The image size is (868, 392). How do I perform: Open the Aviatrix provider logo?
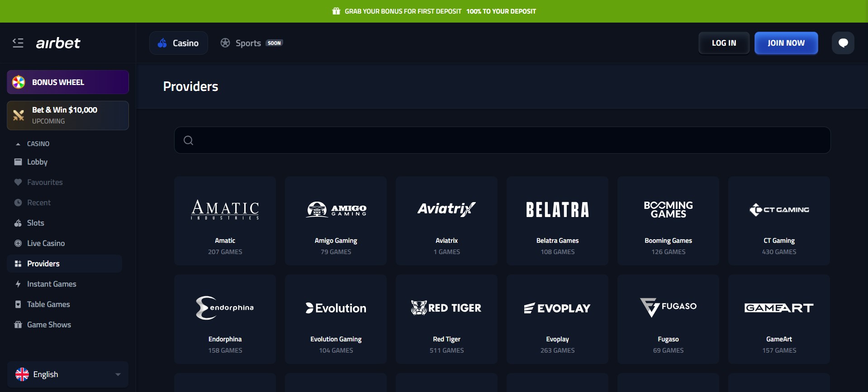[x=447, y=209]
